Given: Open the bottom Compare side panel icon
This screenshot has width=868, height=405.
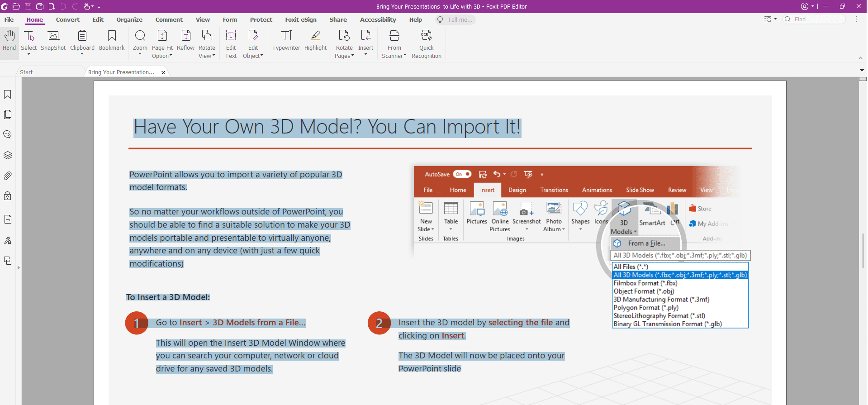Looking at the screenshot, I should pyautogui.click(x=8, y=261).
